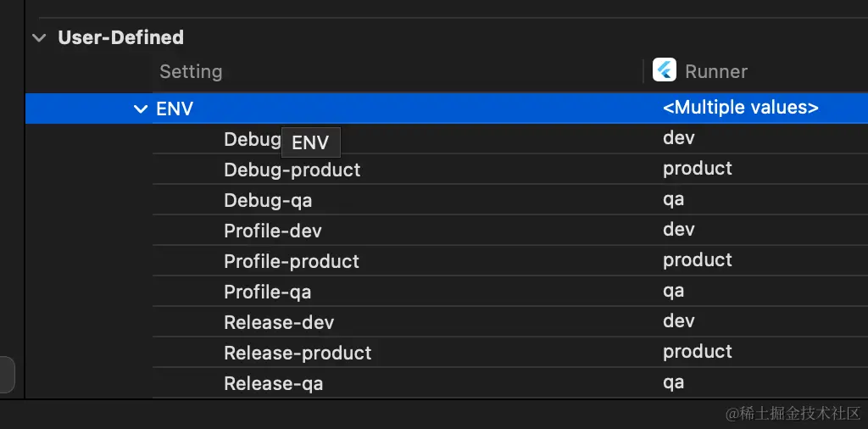Select the Profile-product configuration row
This screenshot has width=868, height=429.
click(291, 261)
